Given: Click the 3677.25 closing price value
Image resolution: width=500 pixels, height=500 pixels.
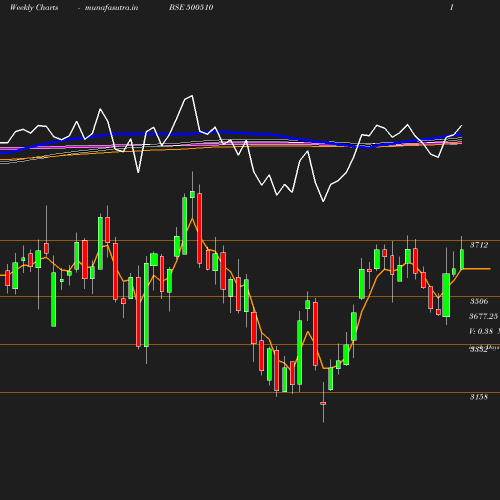Looking at the screenshot, I should pyautogui.click(x=483, y=316).
